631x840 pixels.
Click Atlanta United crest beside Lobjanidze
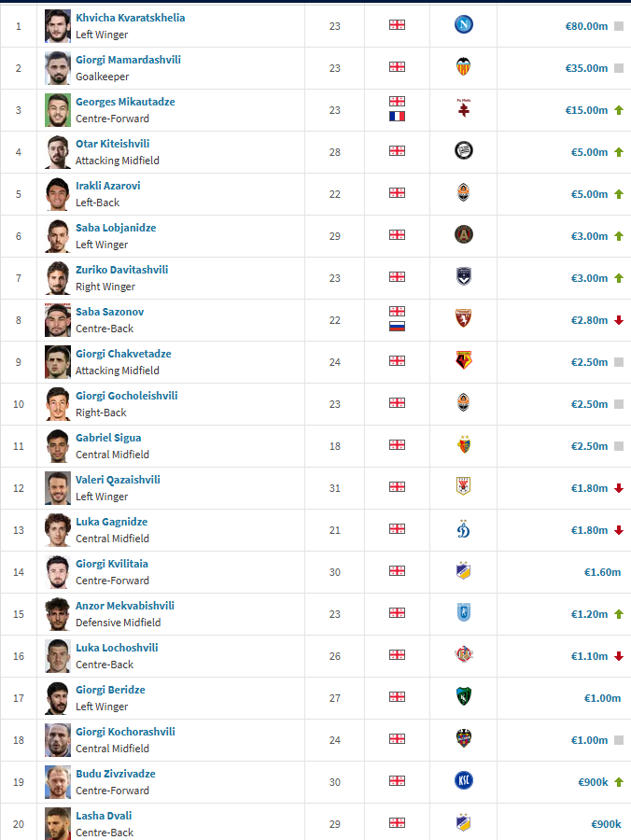[x=463, y=236]
